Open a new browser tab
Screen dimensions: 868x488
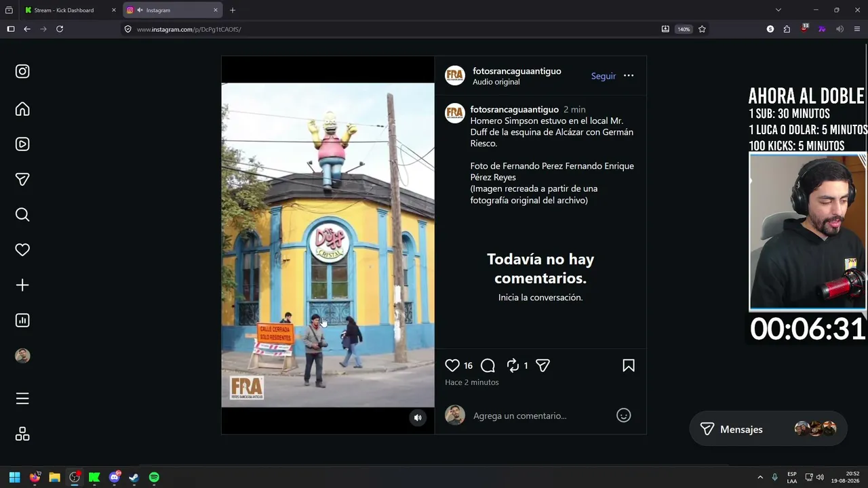(x=233, y=10)
